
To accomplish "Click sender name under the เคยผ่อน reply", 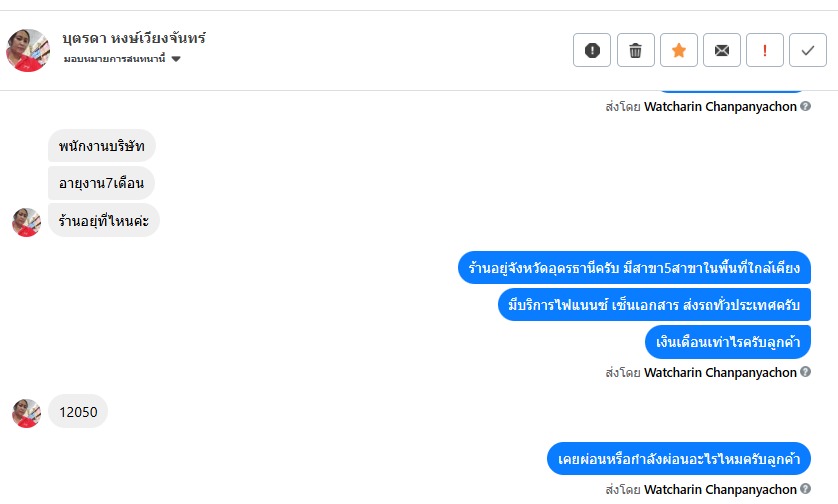I will (720, 489).
